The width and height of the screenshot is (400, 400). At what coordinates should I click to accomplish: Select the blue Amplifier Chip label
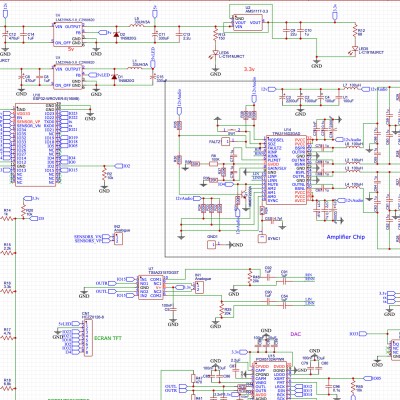346,237
